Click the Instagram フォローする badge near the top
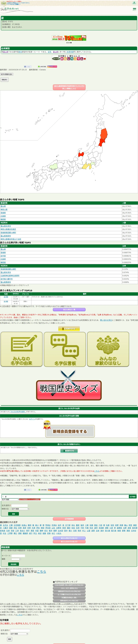This screenshot has height=644, width=138. pos(52,67)
